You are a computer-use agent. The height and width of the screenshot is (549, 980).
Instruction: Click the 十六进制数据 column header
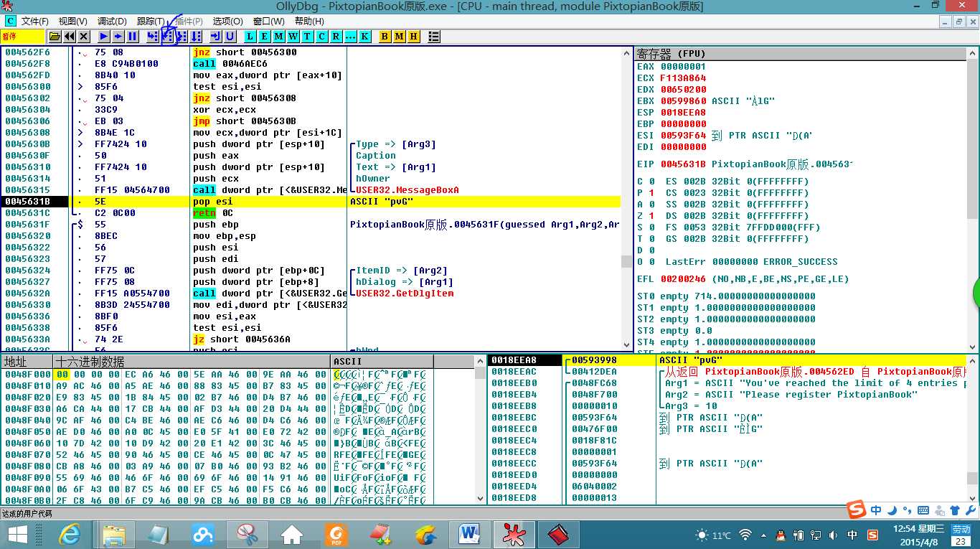coord(192,361)
